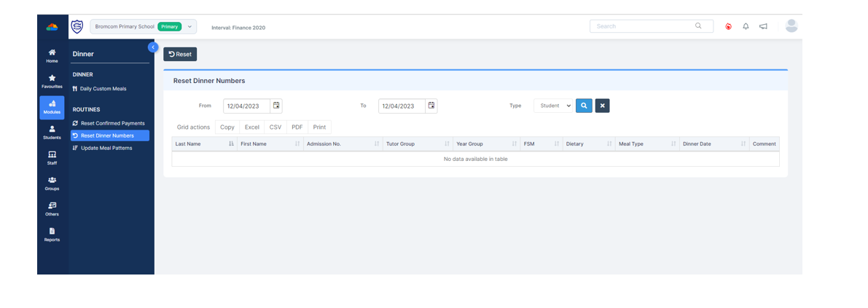Export grid using Excel button

point(251,127)
